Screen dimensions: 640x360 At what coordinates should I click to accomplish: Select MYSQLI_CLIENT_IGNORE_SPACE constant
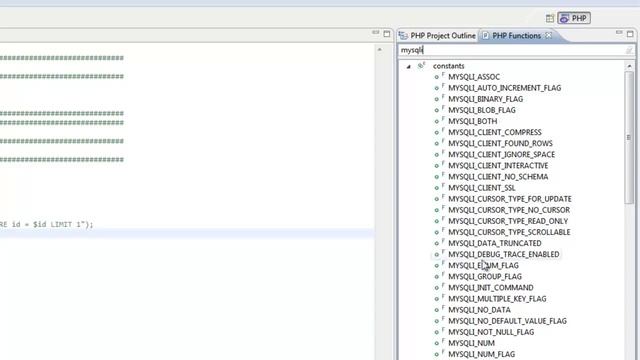501,154
